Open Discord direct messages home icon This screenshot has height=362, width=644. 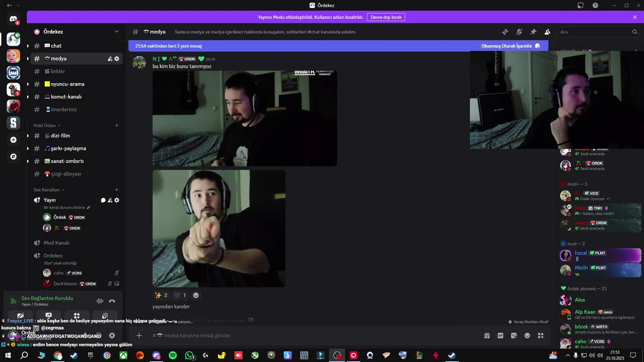[13, 19]
